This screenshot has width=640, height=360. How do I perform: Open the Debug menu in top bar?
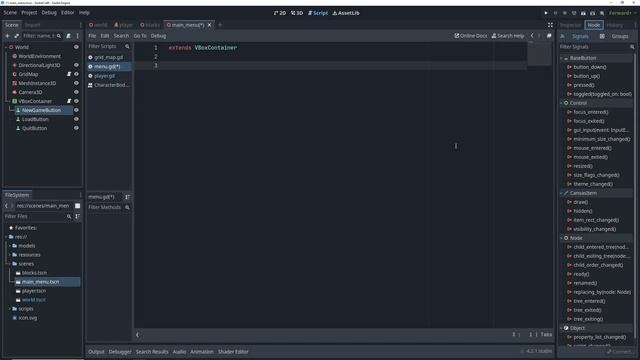49,13
